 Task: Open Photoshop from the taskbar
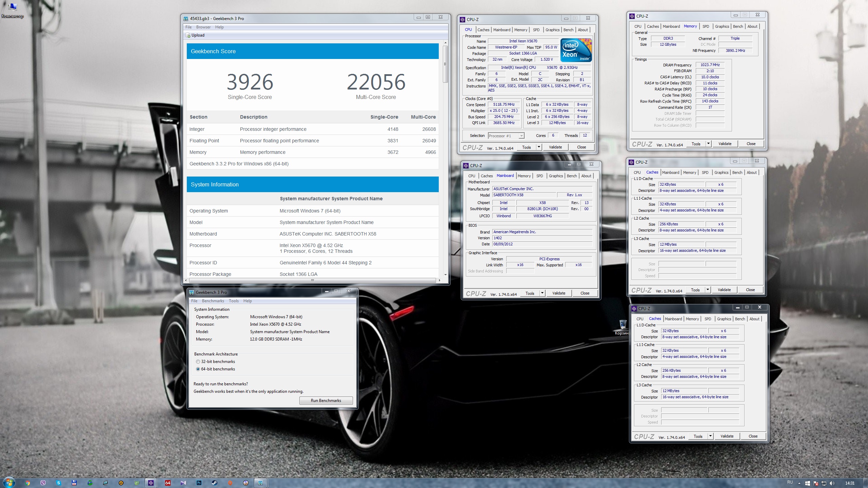tap(199, 483)
